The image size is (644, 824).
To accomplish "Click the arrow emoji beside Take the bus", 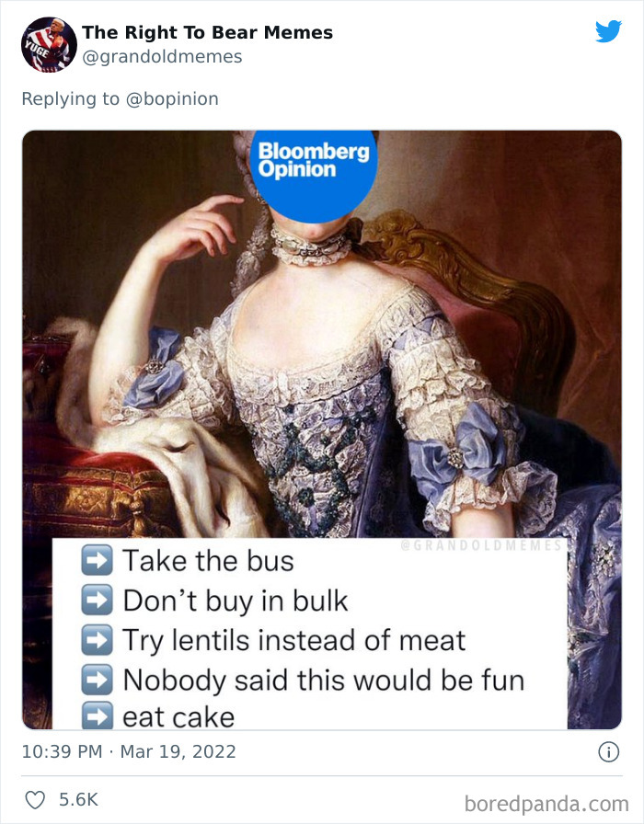I will click(x=97, y=560).
